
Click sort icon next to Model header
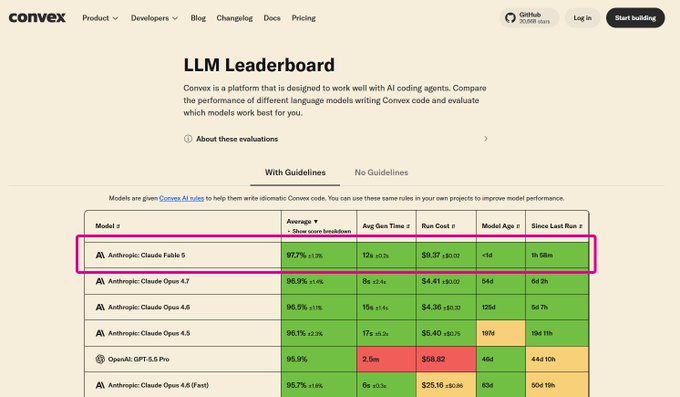click(118, 226)
